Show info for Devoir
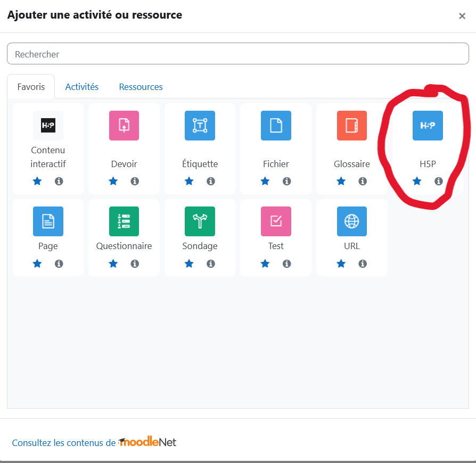This screenshot has height=463, width=476. [x=135, y=181]
